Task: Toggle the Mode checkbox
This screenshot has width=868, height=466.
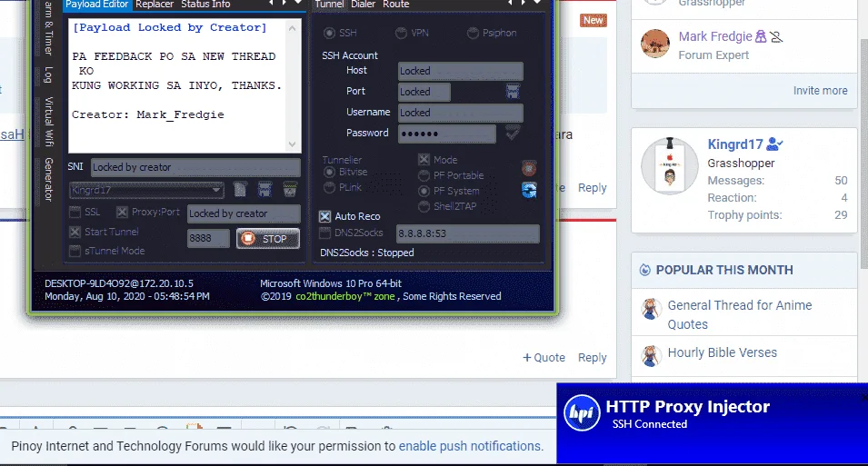Action: click(424, 160)
